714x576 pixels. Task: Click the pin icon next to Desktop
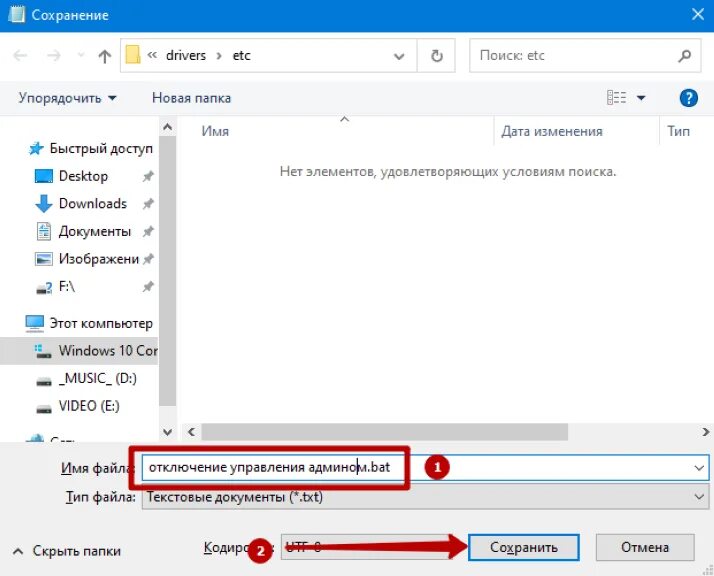tap(148, 176)
